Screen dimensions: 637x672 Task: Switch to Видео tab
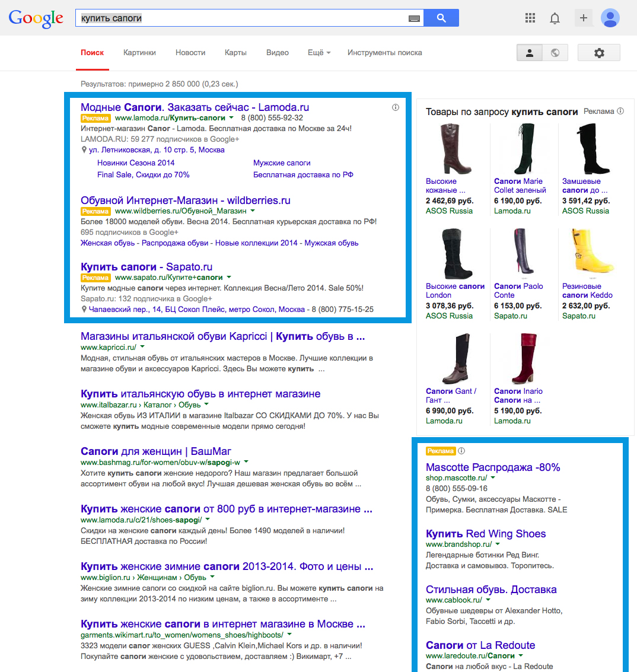pos(278,53)
